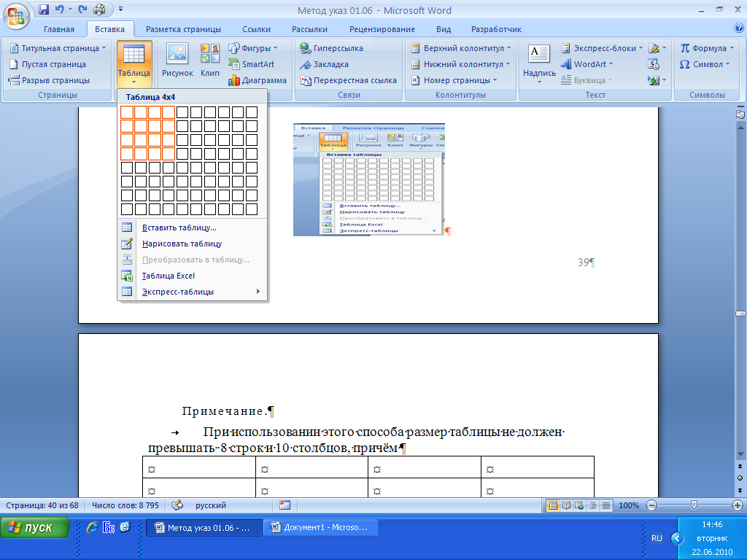Switch to Разметка страницы tab
This screenshot has width=747, height=560.
click(183, 29)
